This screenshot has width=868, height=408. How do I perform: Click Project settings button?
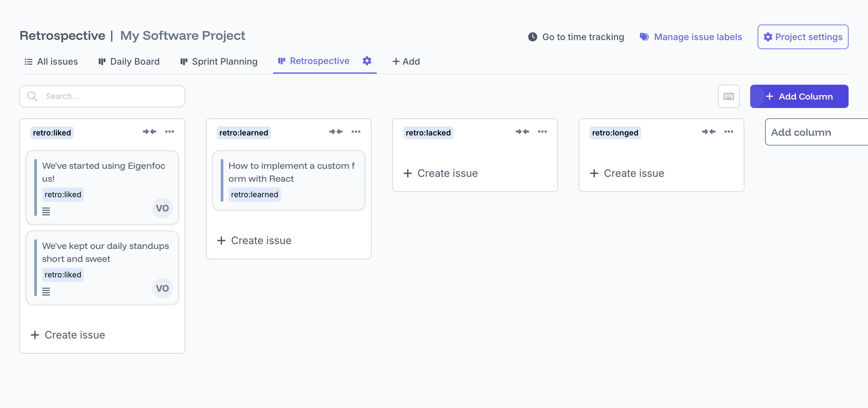803,37
